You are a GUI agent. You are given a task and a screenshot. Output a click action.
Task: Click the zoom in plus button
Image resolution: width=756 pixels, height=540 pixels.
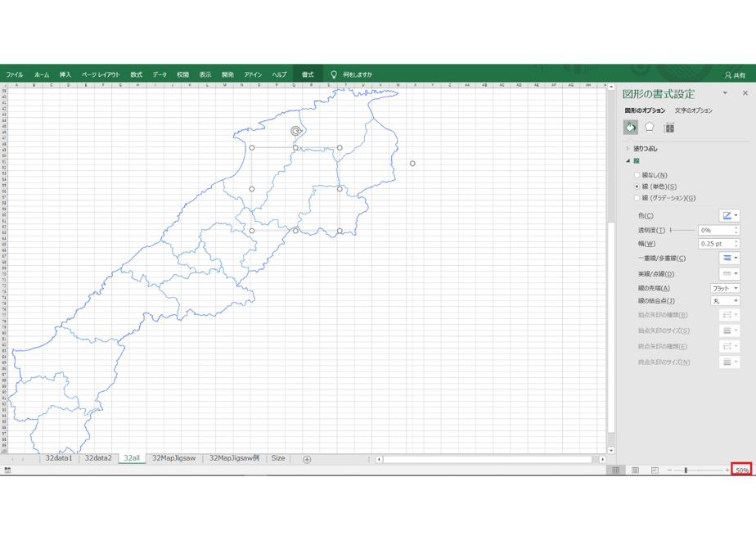pos(727,470)
